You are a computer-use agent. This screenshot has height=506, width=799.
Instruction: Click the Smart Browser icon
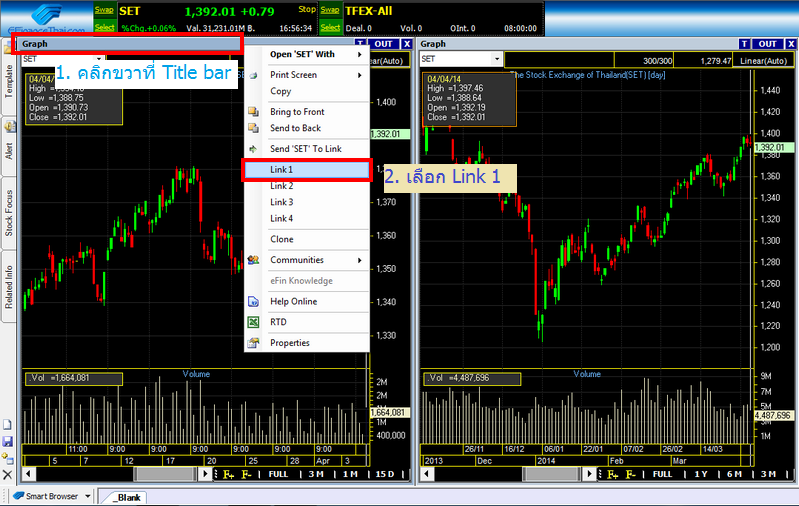point(18,496)
